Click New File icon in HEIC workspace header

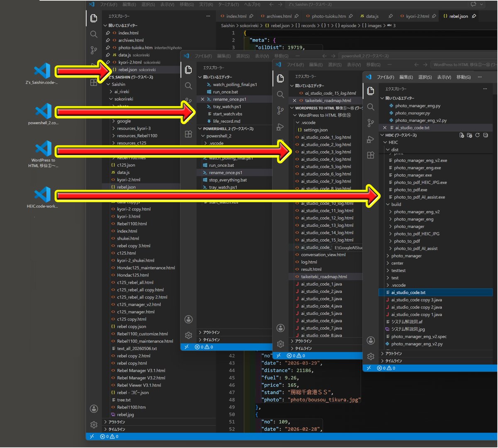461,135
